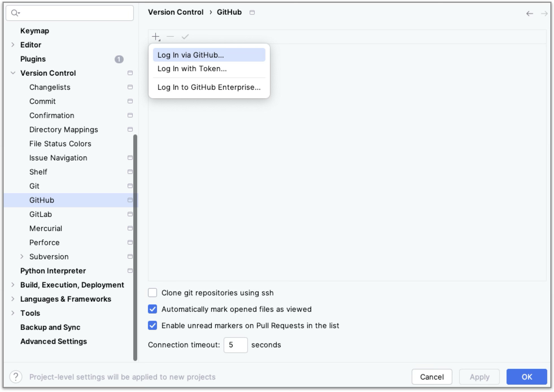The height and width of the screenshot is (392, 554).
Task: Click the search magnifier icon
Action: coord(15,13)
